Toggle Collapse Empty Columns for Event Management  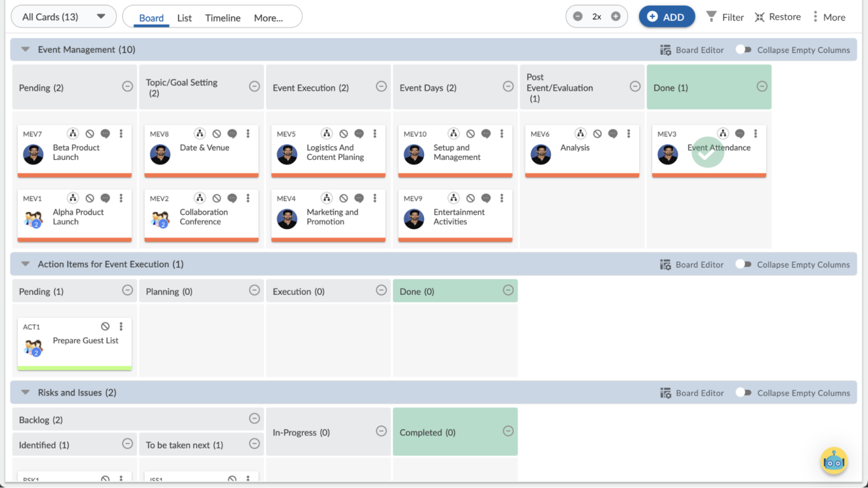744,50
